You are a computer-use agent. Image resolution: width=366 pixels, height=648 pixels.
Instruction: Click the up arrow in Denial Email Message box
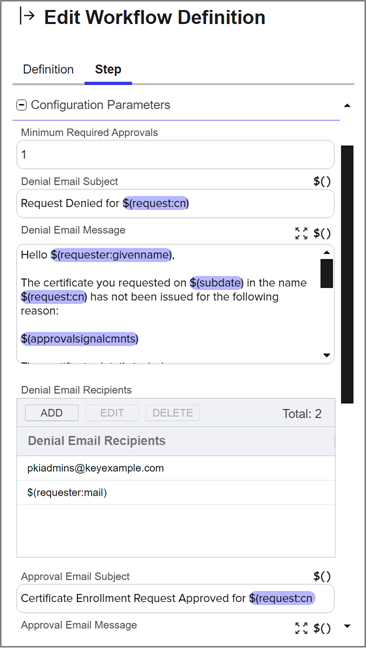coord(327,253)
